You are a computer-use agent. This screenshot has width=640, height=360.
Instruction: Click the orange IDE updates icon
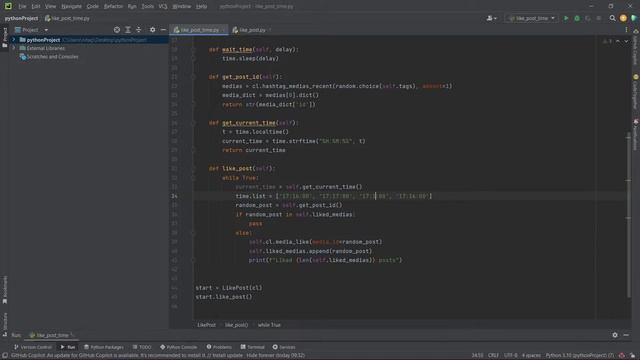[623, 18]
